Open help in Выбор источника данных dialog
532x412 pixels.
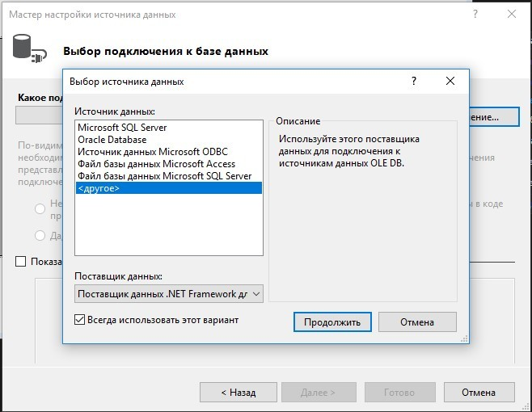tap(414, 81)
